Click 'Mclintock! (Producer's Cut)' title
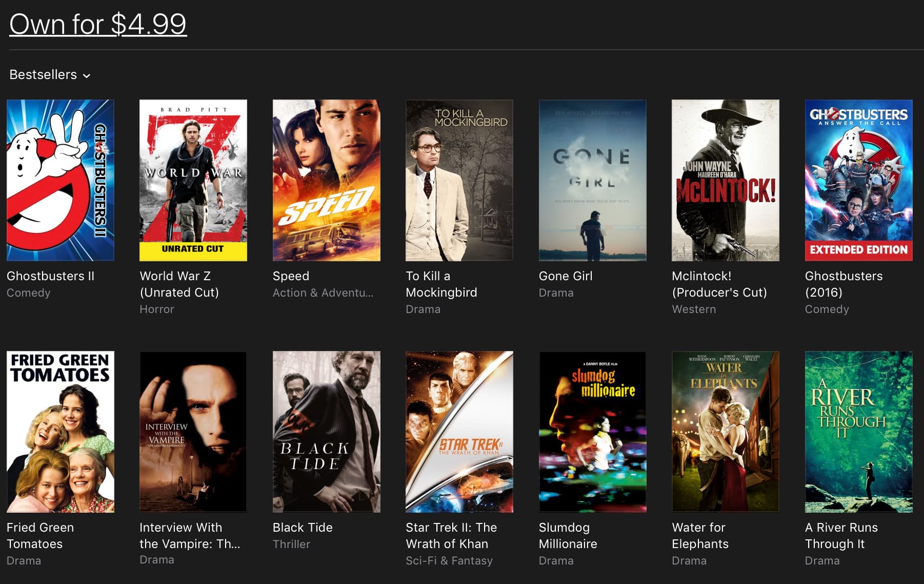This screenshot has height=584, width=924. point(719,284)
